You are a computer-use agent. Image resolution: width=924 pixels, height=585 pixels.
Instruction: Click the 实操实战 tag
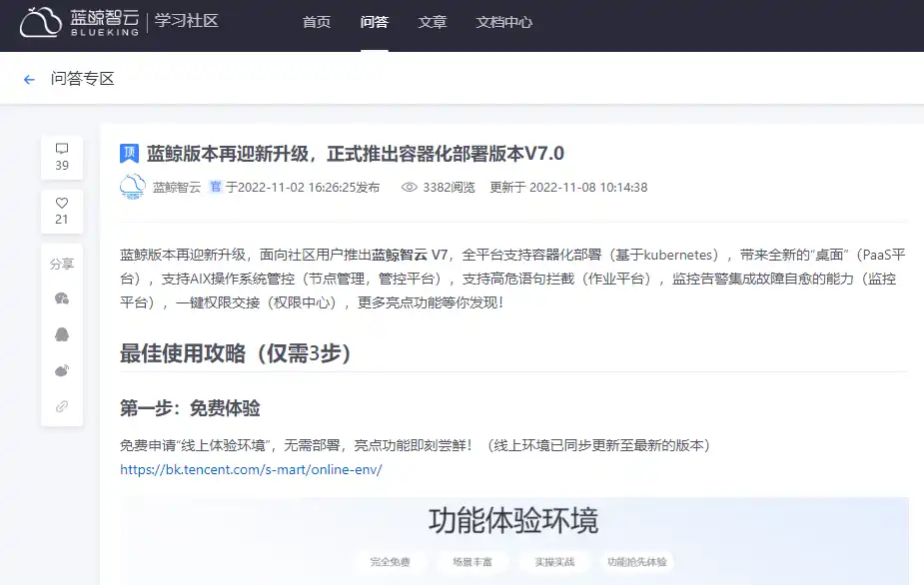554,562
